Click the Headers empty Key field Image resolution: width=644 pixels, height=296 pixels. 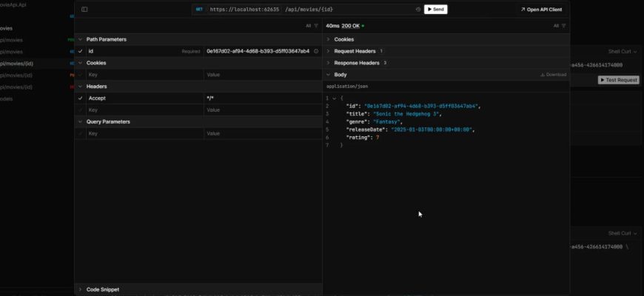(144, 110)
